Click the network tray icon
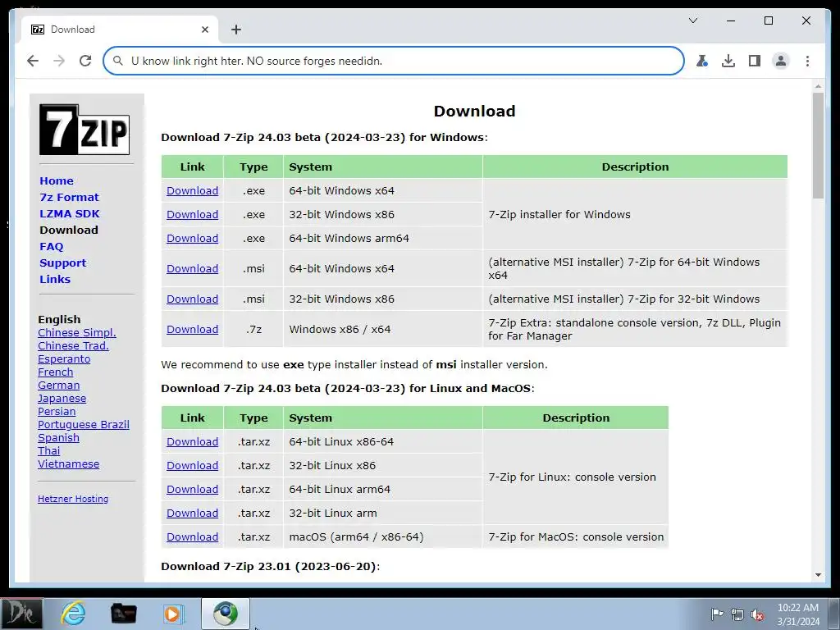Image resolution: width=840 pixels, height=630 pixels. pos(737,614)
